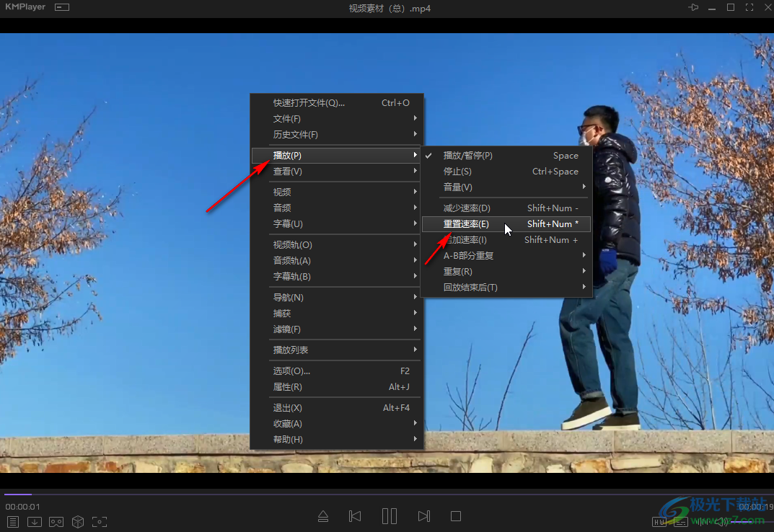Click the compact mode icon beside KMPlayer
The width and height of the screenshot is (774, 532).
point(62,7)
